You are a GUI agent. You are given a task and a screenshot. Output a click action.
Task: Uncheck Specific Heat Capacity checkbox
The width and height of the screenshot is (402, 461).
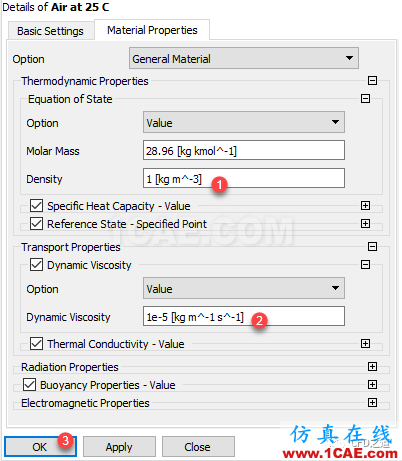click(x=36, y=206)
